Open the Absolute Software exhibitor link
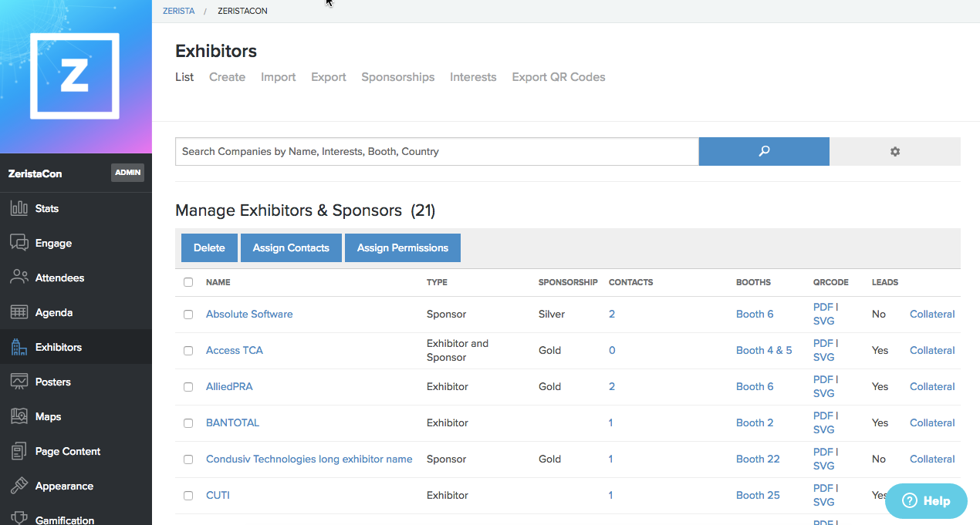This screenshot has height=525, width=980. pos(249,314)
